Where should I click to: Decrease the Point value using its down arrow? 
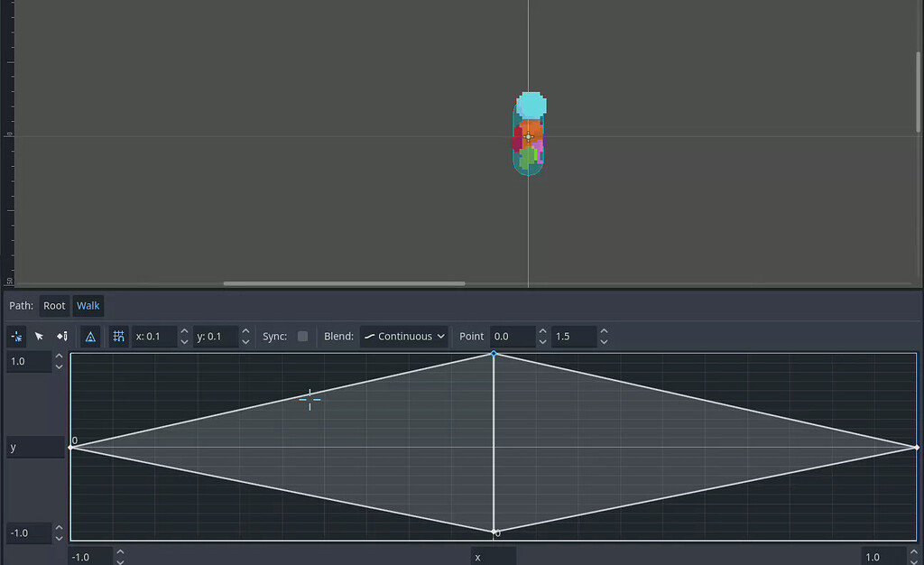(x=541, y=341)
